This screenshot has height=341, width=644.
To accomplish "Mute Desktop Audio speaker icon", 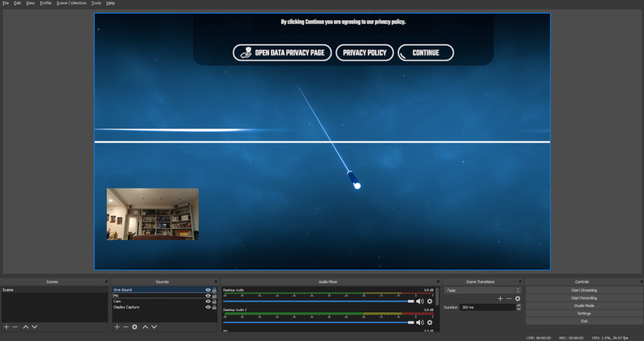I will (x=419, y=301).
